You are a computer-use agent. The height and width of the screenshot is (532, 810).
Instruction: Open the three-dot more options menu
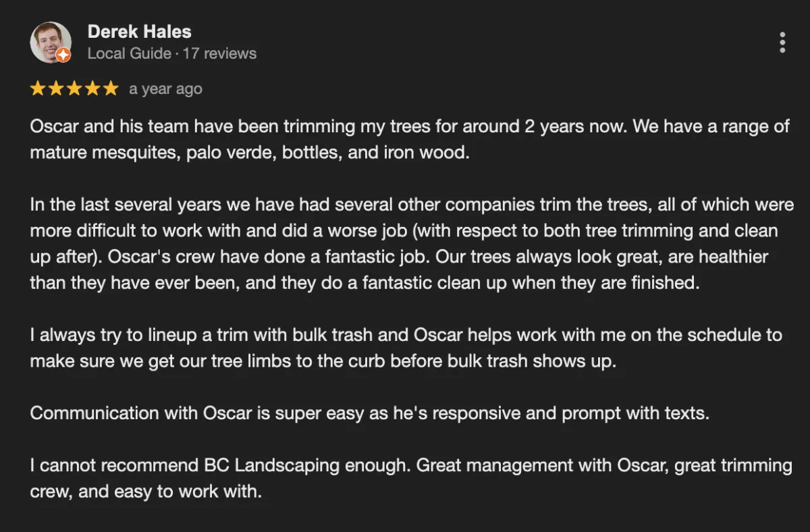click(x=782, y=43)
